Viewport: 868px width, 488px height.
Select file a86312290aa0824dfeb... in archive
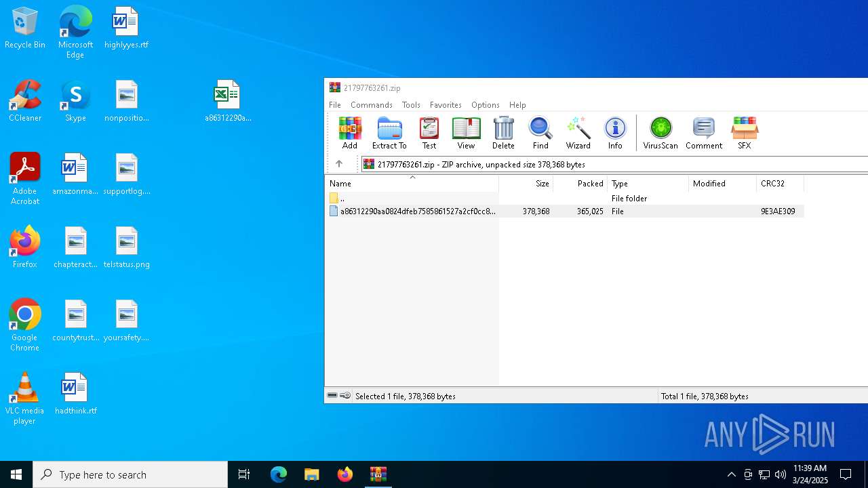564,211
